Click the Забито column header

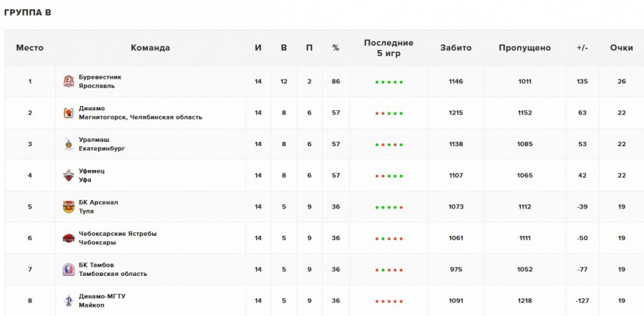pos(456,48)
